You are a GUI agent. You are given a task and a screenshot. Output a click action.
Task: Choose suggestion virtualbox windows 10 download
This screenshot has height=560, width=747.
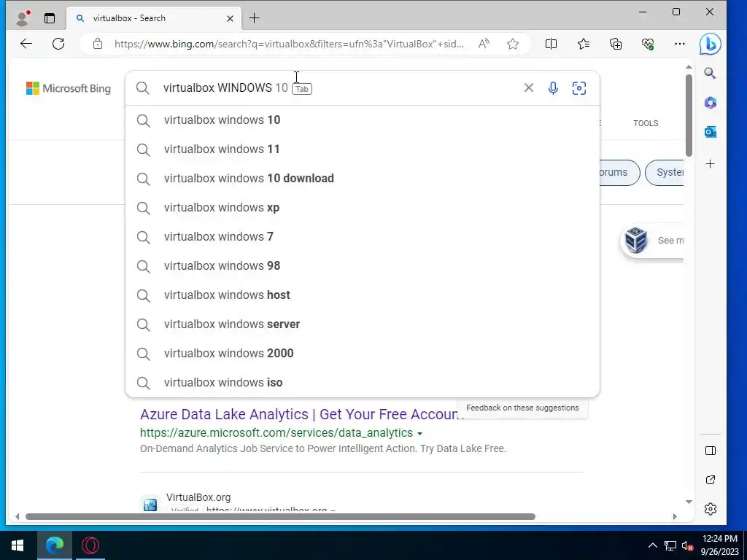[362, 178]
